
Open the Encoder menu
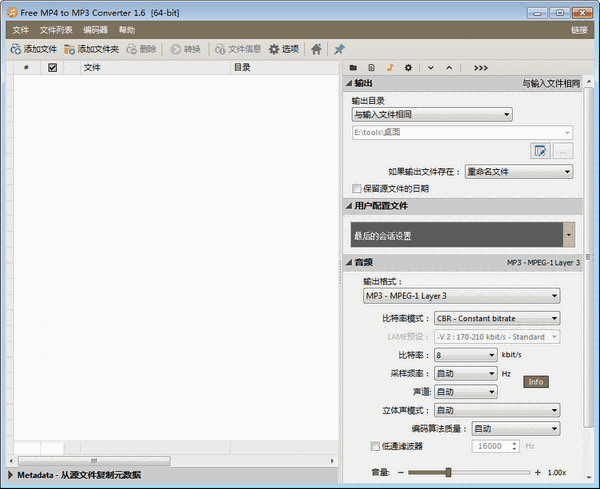pos(95,30)
